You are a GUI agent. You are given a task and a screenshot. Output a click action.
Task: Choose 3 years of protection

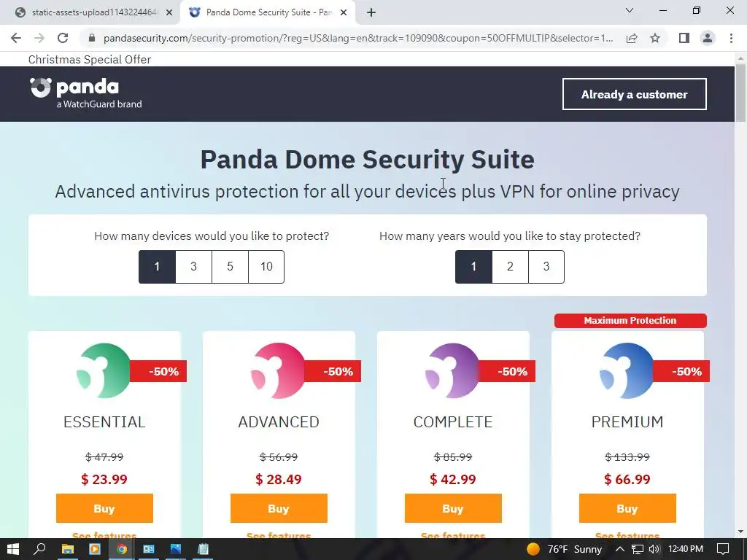546,267
